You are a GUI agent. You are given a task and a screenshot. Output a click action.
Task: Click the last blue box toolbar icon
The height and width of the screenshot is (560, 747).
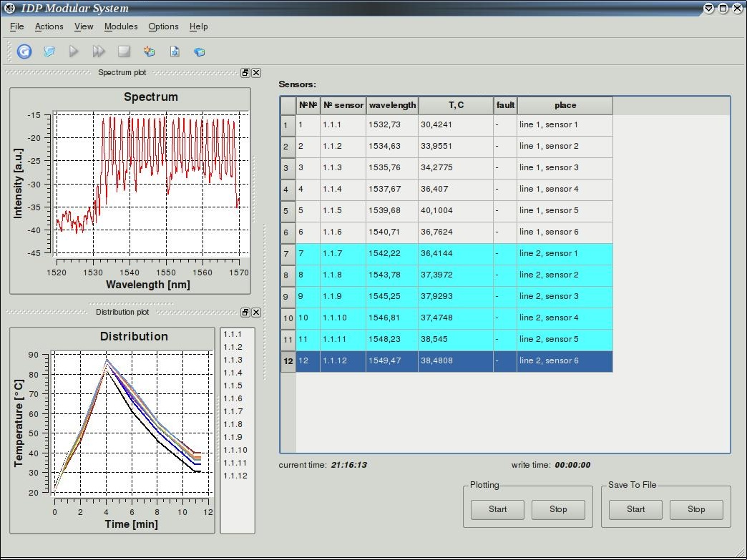point(200,51)
